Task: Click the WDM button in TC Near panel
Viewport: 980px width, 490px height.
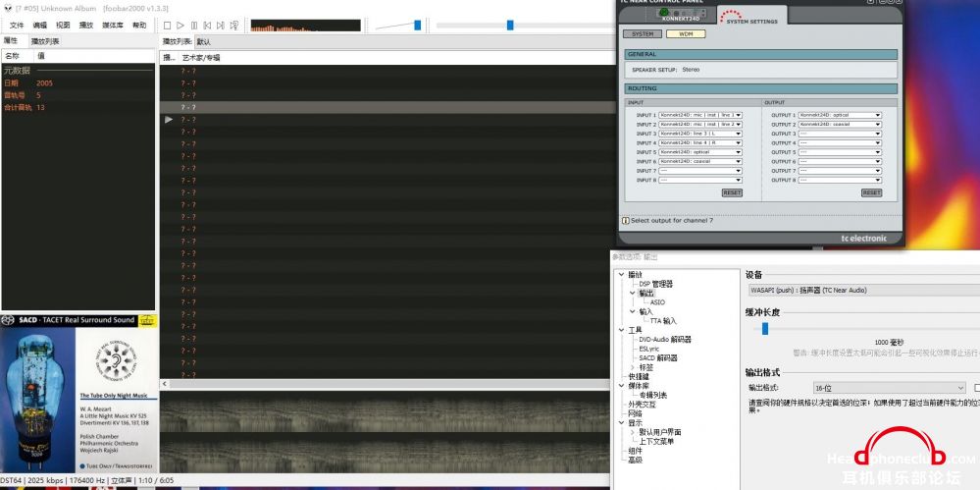Action: pyautogui.click(x=686, y=33)
